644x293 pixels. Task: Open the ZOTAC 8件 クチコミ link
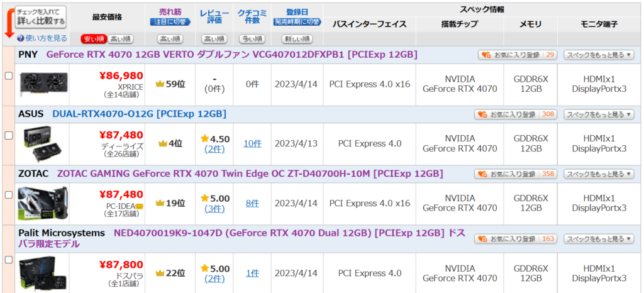coord(252,203)
